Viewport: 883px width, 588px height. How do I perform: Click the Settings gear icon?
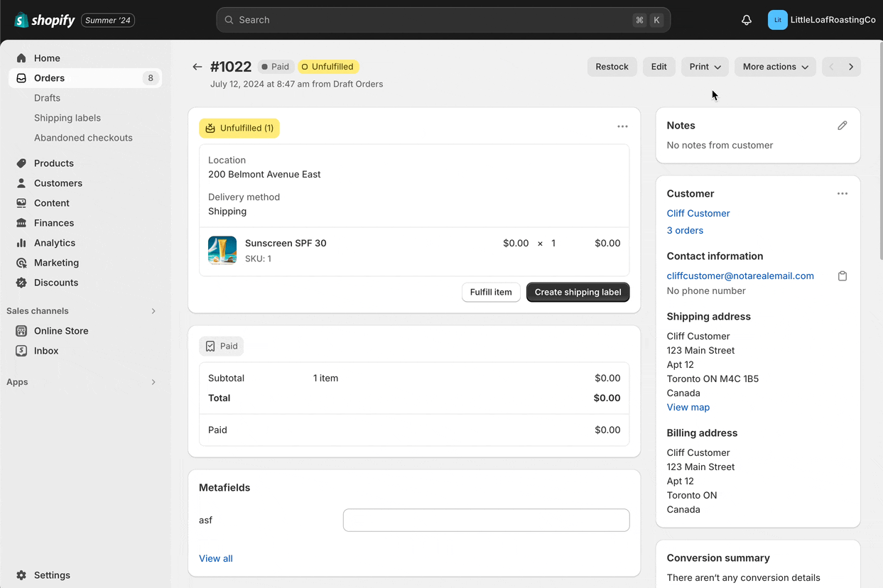(x=21, y=575)
